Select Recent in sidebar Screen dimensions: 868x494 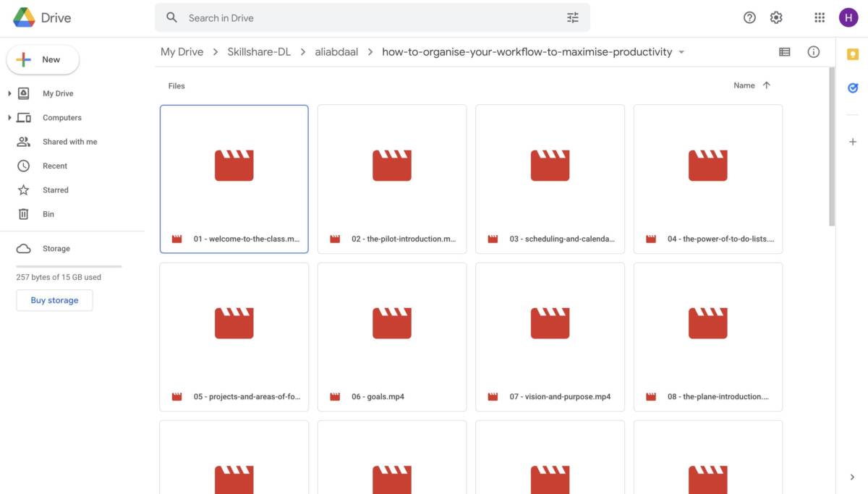point(55,166)
